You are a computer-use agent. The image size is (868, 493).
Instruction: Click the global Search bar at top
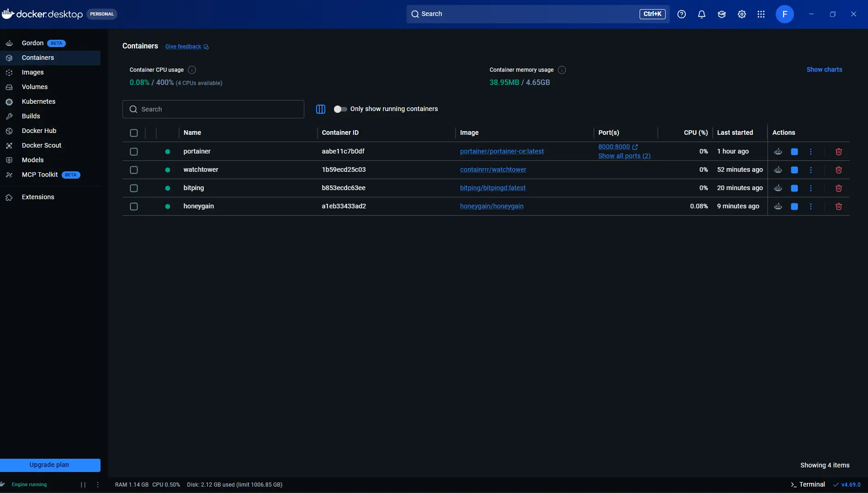(x=538, y=14)
